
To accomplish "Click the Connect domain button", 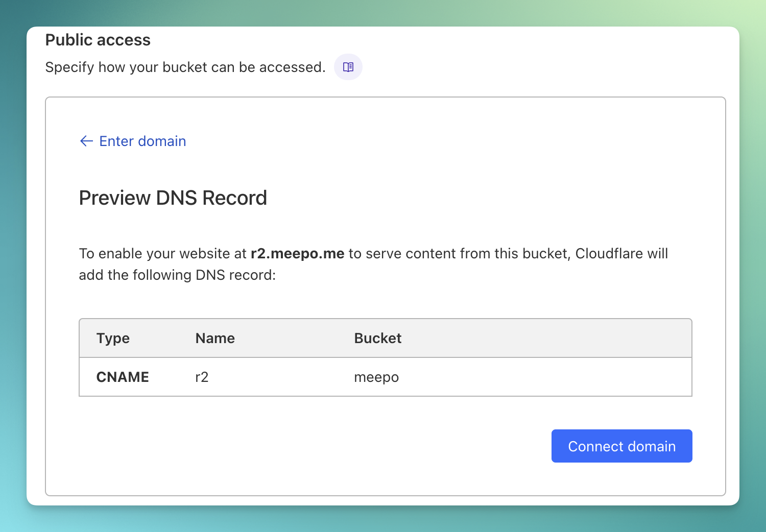I will pyautogui.click(x=621, y=446).
